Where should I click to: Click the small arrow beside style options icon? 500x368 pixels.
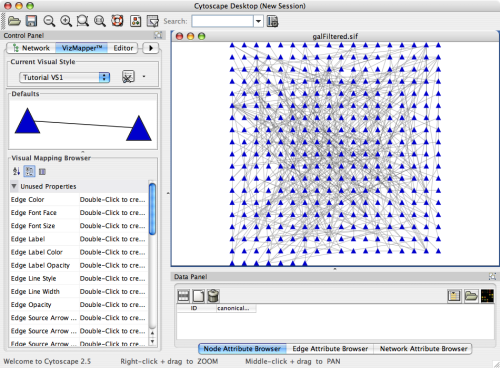click(x=144, y=76)
